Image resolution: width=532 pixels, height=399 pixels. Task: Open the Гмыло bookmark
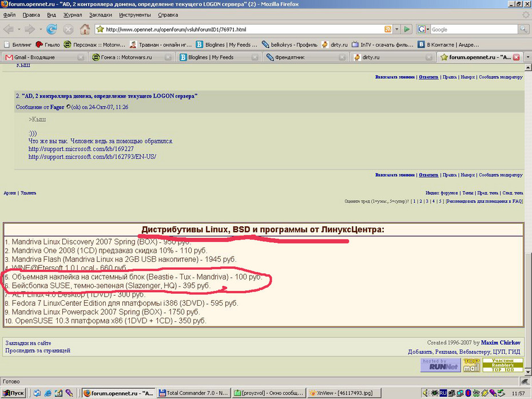[x=48, y=45]
